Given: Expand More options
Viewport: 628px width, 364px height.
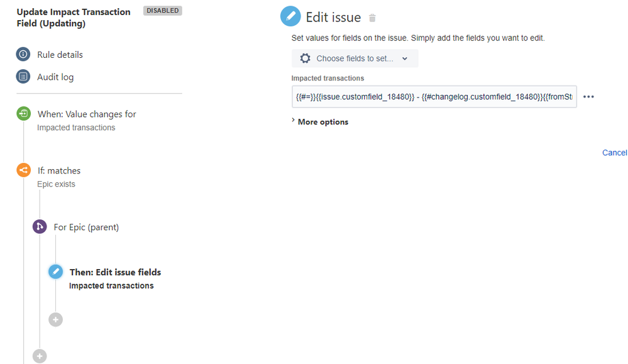Looking at the screenshot, I should (x=320, y=122).
